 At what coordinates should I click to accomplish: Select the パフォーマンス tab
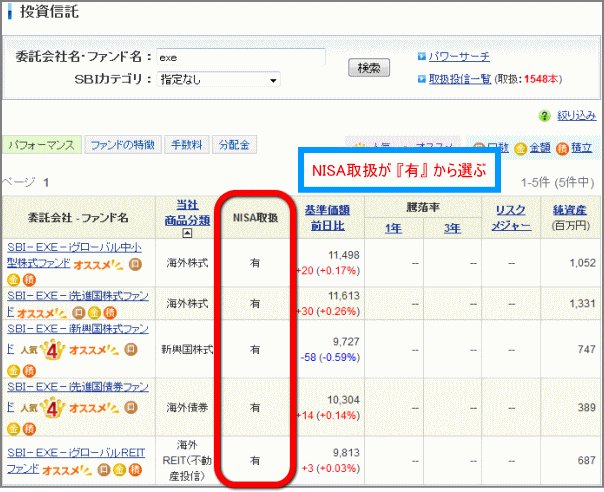click(x=42, y=145)
